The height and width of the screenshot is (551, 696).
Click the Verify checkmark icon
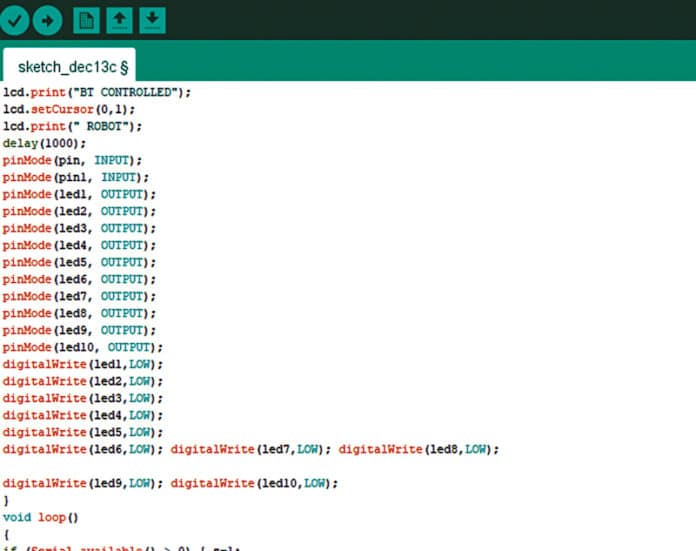pyautogui.click(x=17, y=19)
